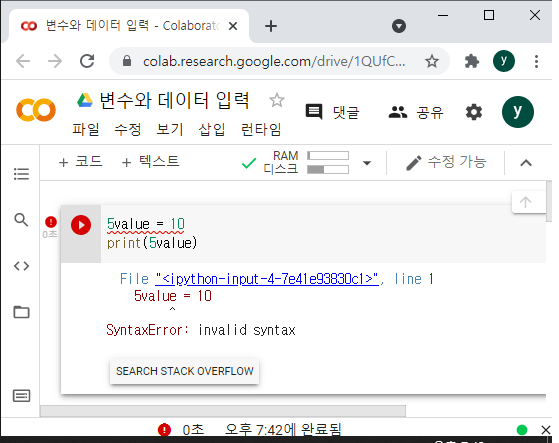
Task: Add a code cell with + 코드
Action: (x=81, y=162)
